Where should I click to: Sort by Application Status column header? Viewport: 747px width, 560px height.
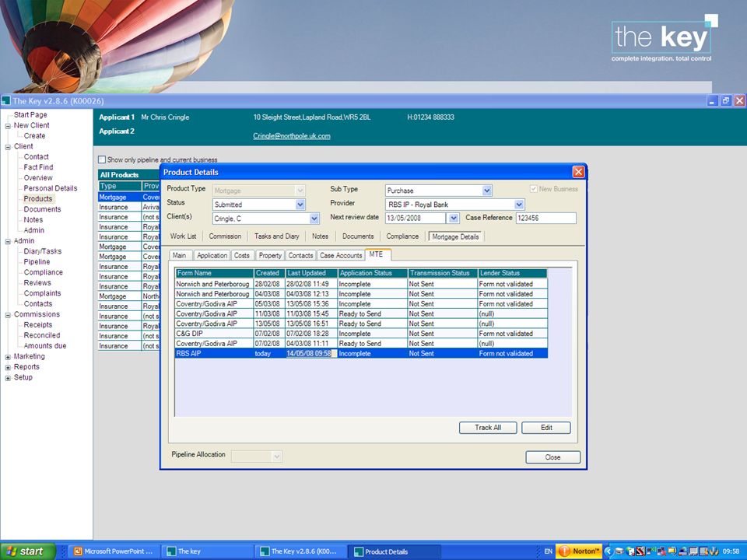pos(373,273)
